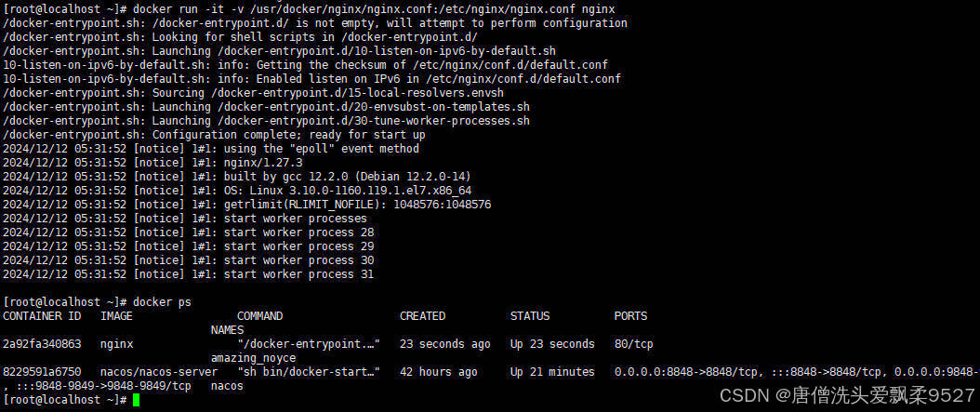Click the 80/tcp port entry
Viewport: 980px width, 412px height.
click(x=633, y=344)
